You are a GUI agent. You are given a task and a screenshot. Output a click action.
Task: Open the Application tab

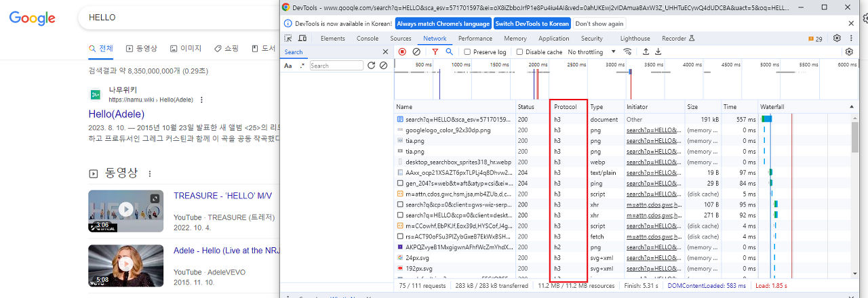pyautogui.click(x=554, y=39)
